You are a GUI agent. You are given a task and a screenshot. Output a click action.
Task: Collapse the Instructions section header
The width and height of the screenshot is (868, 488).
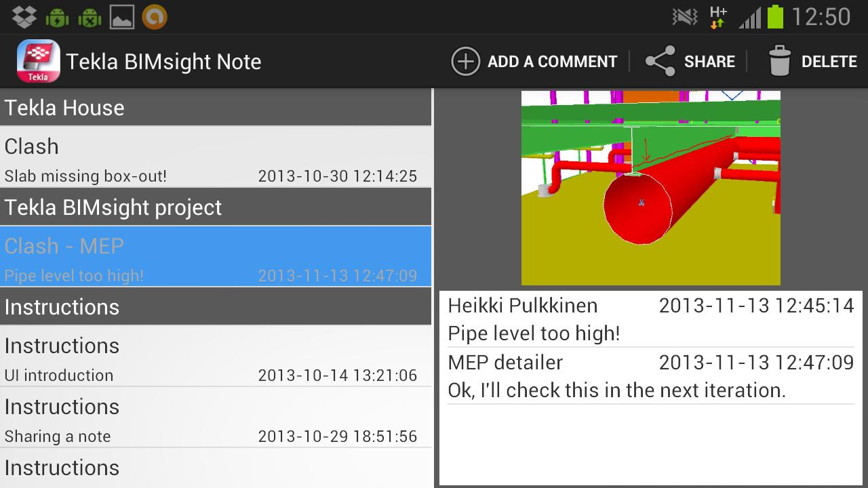216,306
